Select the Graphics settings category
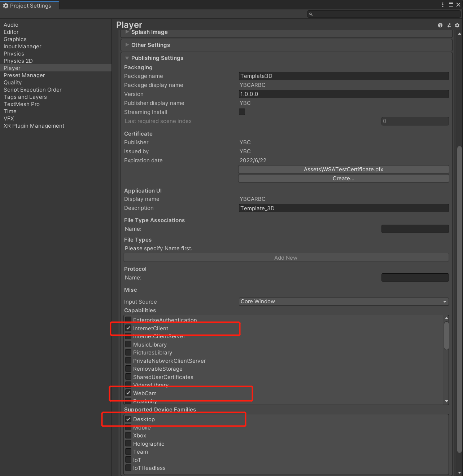This screenshot has height=476, width=463. click(15, 39)
